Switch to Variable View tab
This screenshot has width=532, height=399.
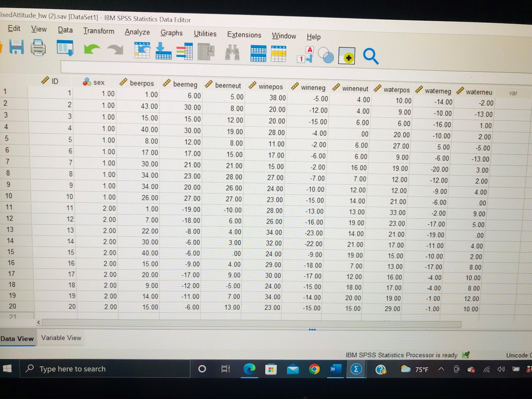(62, 338)
